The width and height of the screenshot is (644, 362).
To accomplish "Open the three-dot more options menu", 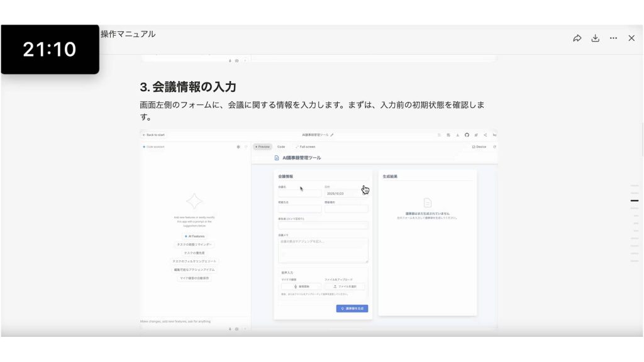I will click(613, 38).
